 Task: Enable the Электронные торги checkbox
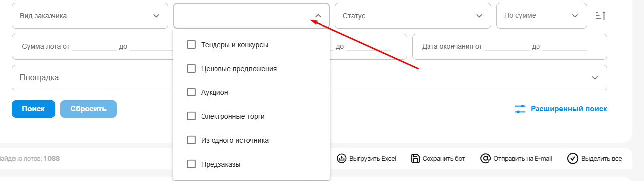click(191, 116)
